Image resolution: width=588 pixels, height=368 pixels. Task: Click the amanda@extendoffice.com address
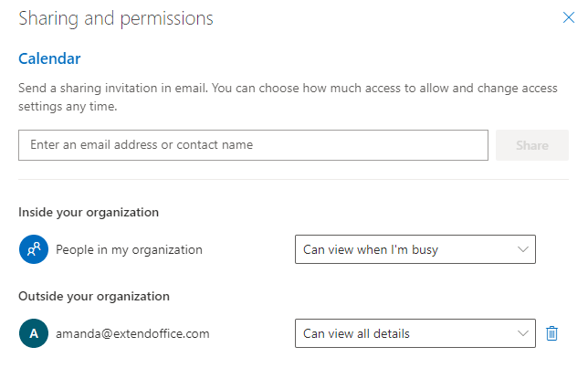132,333
